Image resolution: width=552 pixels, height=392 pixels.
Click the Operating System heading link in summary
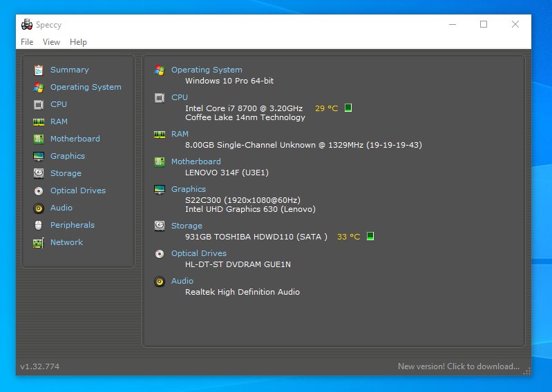pos(207,70)
